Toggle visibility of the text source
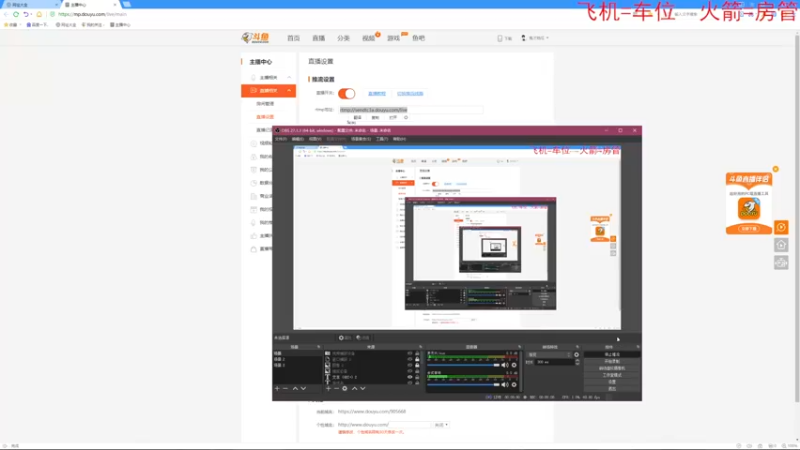This screenshot has width=800, height=450. 410,377
